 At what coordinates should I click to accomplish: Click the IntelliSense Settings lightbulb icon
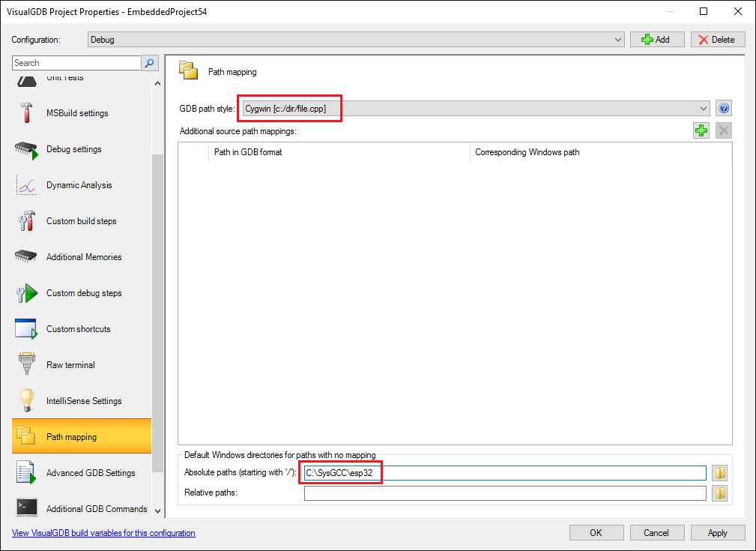(27, 400)
